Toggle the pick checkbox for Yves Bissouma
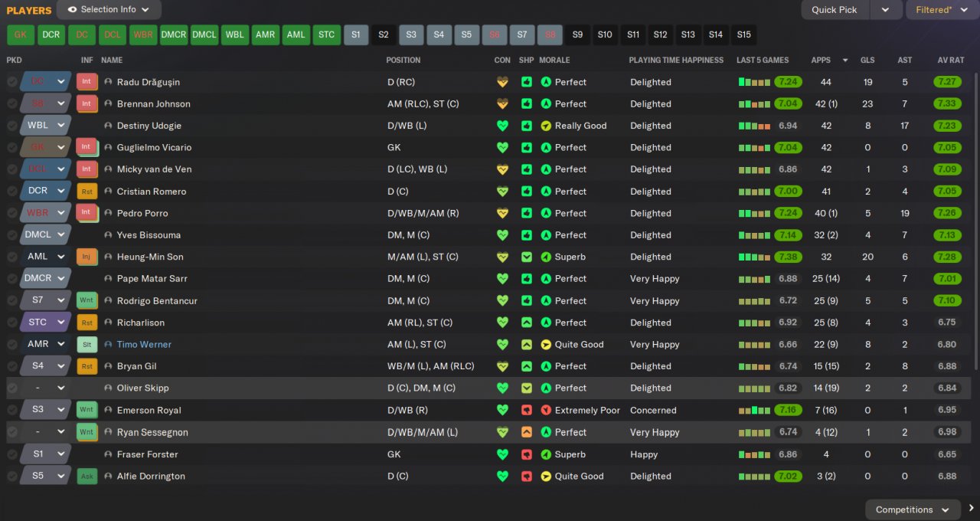 pos(12,235)
